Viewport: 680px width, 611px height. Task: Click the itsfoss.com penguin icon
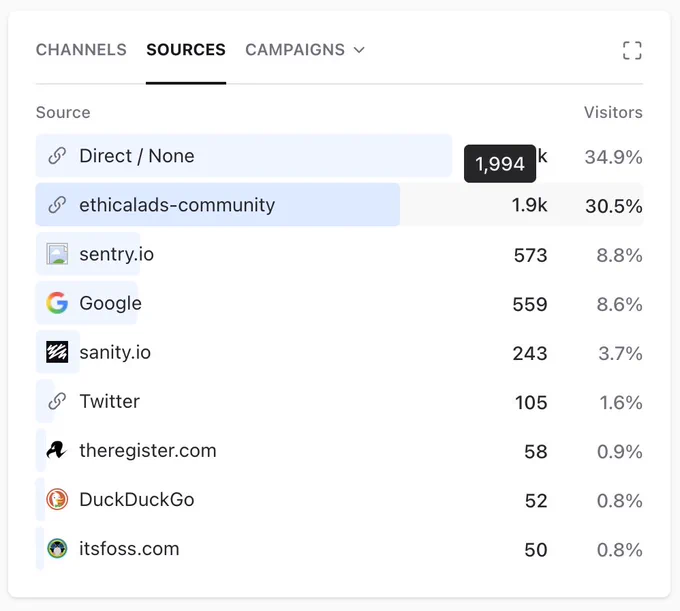click(57, 548)
